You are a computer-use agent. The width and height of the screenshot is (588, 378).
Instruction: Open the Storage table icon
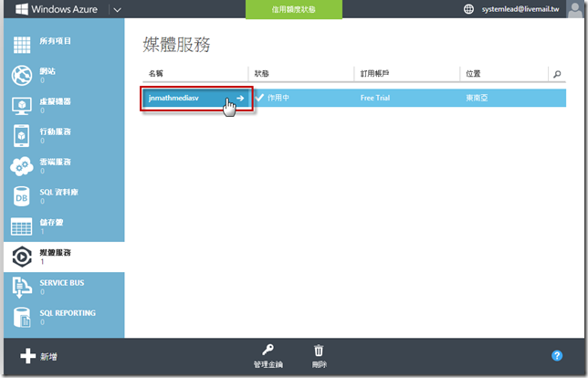21,226
